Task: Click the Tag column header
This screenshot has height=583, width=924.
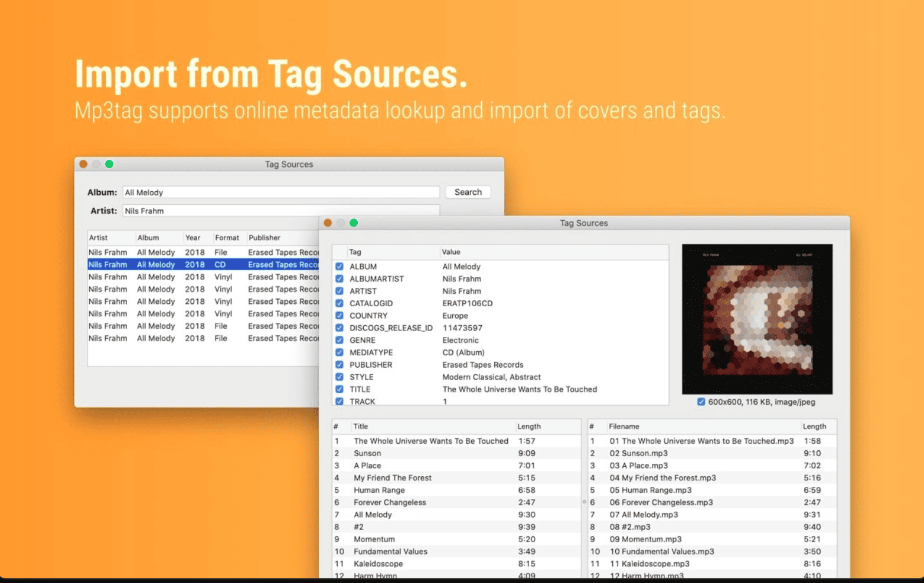Action: [x=355, y=252]
